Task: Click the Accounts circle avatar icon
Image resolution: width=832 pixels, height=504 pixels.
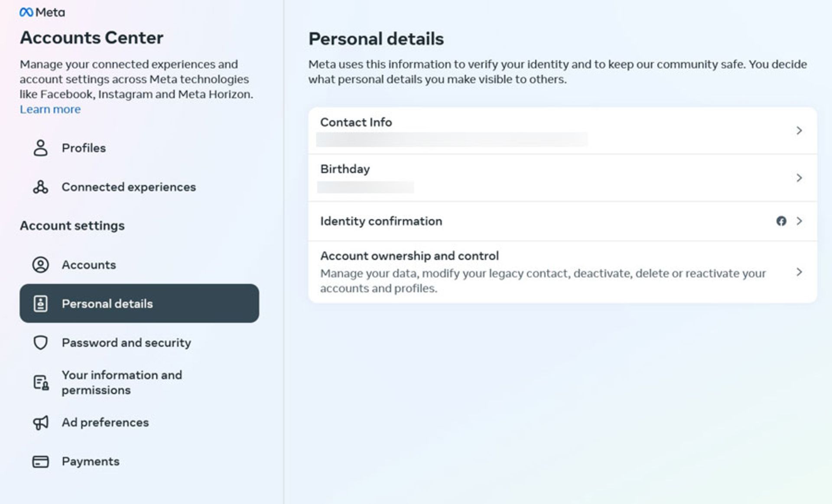Action: 41,265
